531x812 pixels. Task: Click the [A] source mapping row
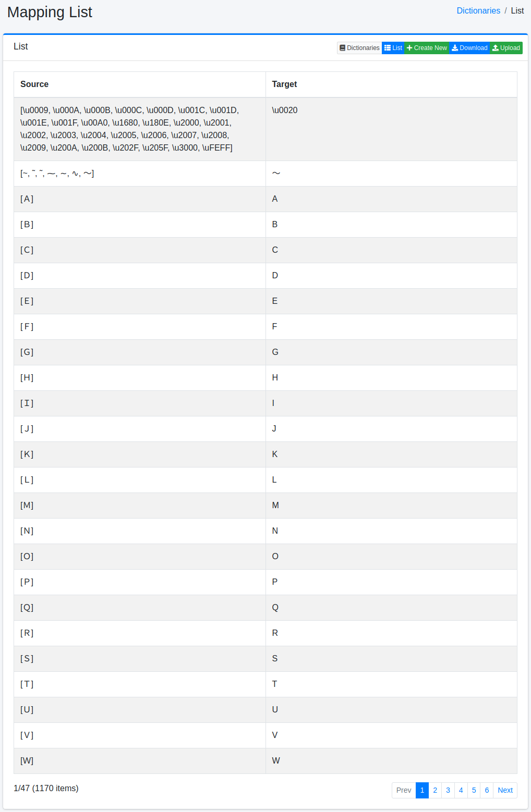pyautogui.click(x=27, y=199)
